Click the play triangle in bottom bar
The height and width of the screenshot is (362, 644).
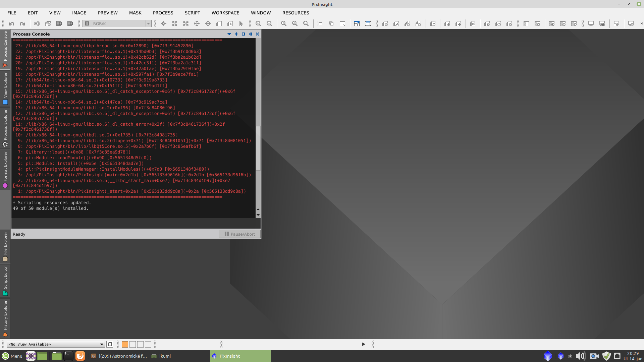tap(364, 344)
